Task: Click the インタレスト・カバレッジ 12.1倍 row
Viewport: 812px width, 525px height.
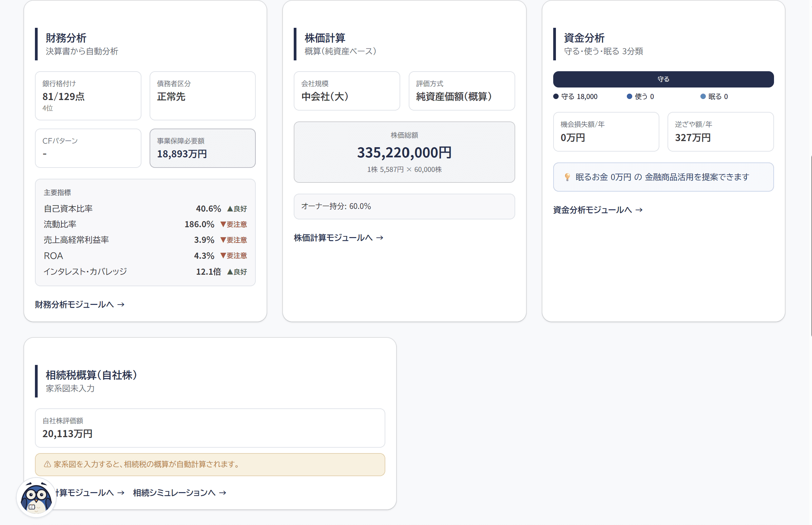Action: [x=145, y=272]
